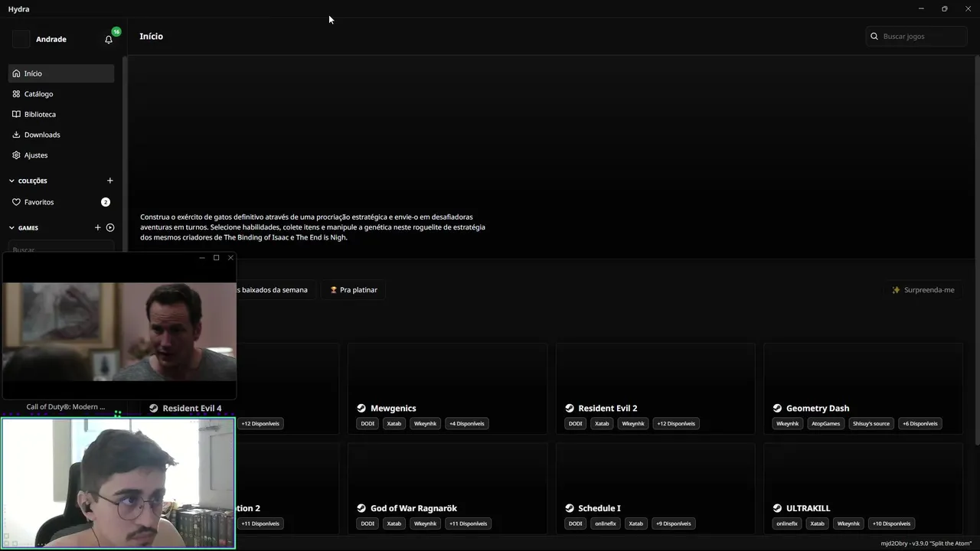
Task: Add a new collection with plus icon
Action: 109,181
